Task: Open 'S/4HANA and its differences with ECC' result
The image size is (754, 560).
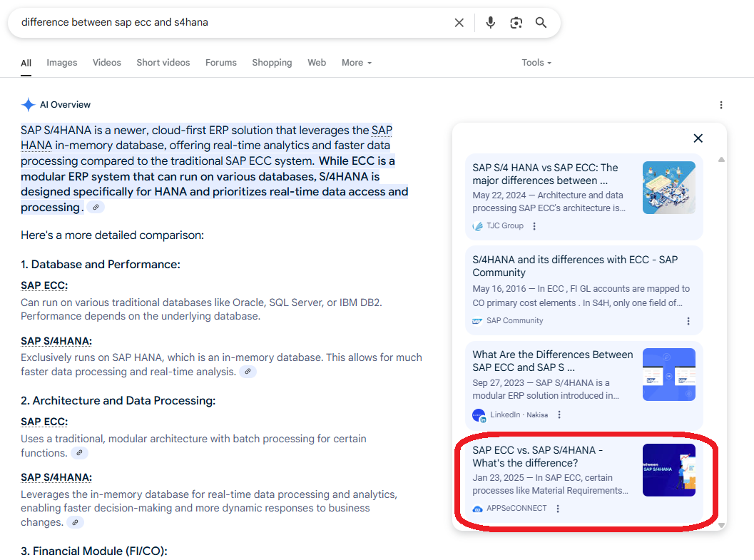Action: pyautogui.click(x=575, y=266)
